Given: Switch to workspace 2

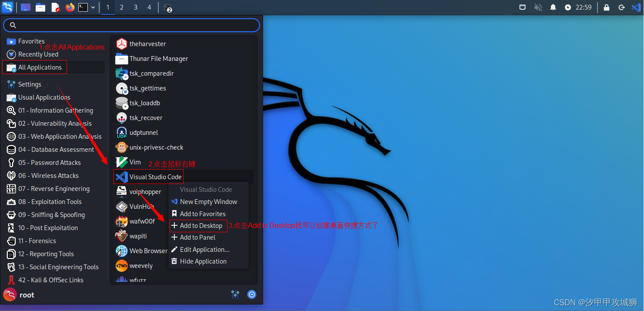Looking at the screenshot, I should [122, 7].
